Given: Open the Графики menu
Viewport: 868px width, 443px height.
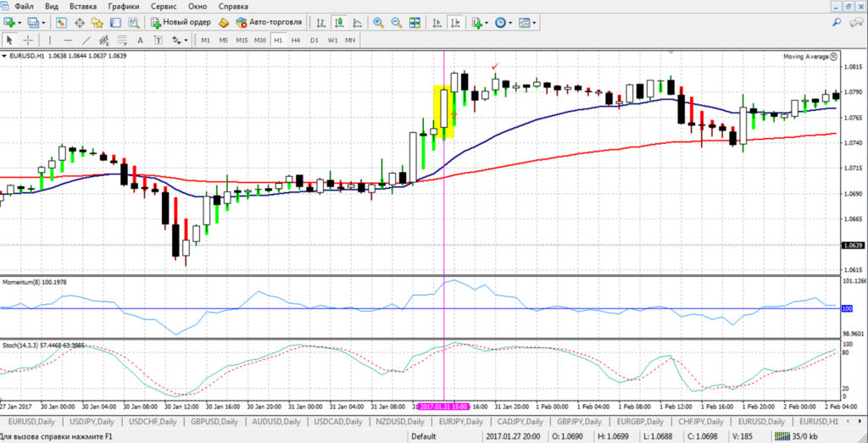Looking at the screenshot, I should pyautogui.click(x=124, y=7).
